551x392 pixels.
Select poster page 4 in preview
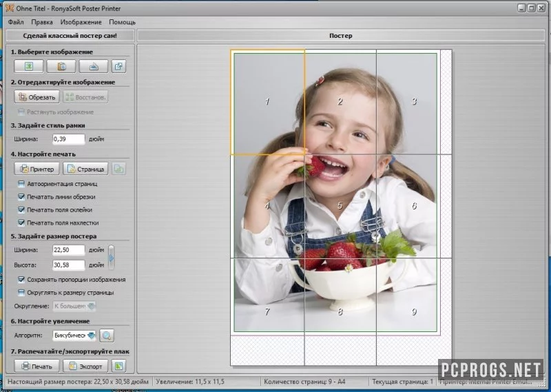(x=267, y=206)
